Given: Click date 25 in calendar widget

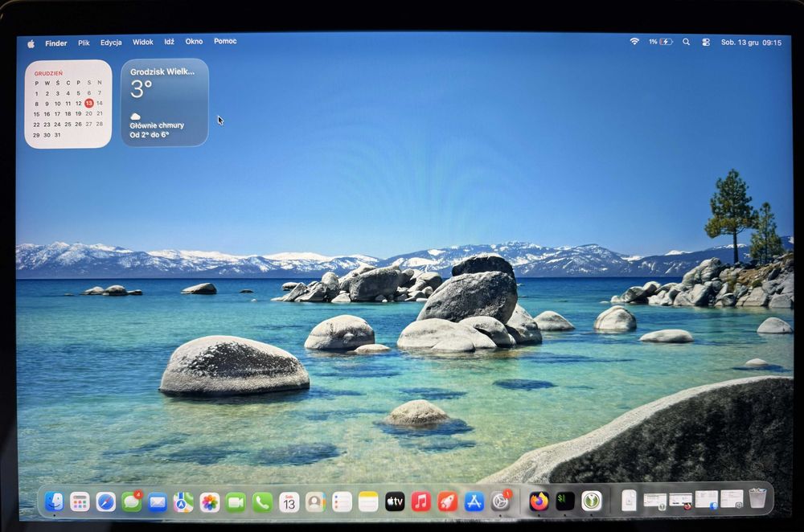Looking at the screenshot, I should 68,124.
